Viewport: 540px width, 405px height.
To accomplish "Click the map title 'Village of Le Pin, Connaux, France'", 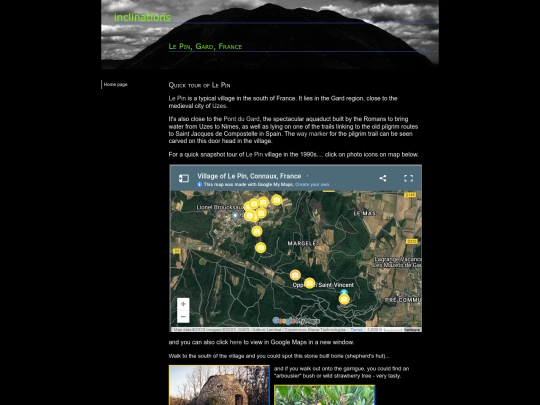I will coord(249,176).
